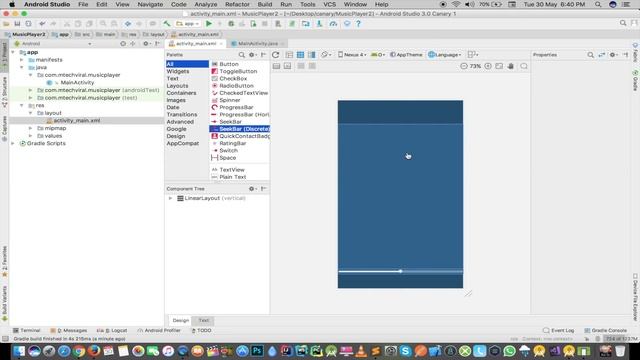Select ProgressBar in palette list
This screenshot has width=640, height=360.
click(x=236, y=107)
